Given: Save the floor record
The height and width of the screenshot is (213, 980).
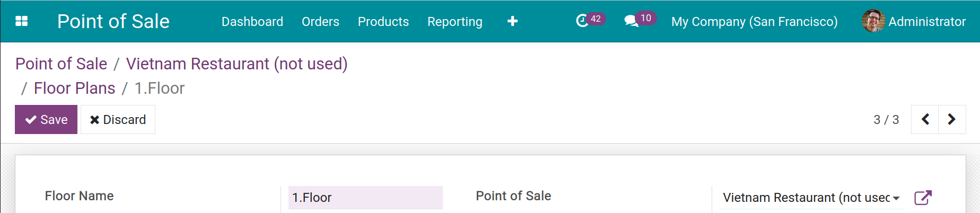Looking at the screenshot, I should [46, 119].
